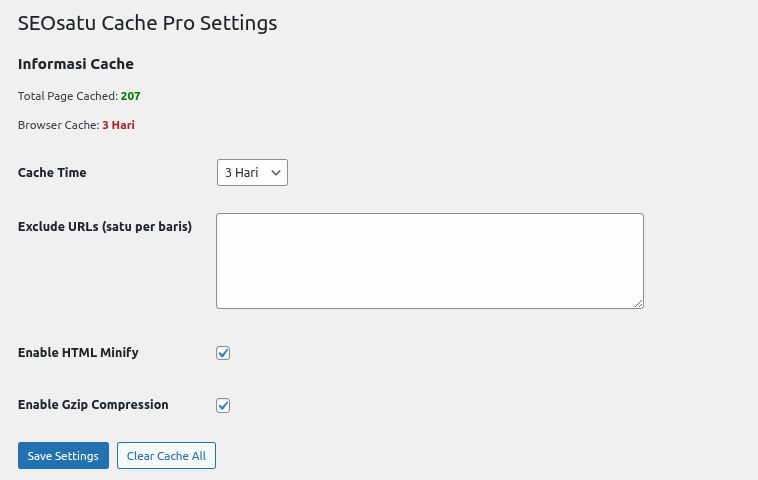This screenshot has width=758, height=480.
Task: Open the Cache Time dropdown
Action: pyautogui.click(x=252, y=172)
